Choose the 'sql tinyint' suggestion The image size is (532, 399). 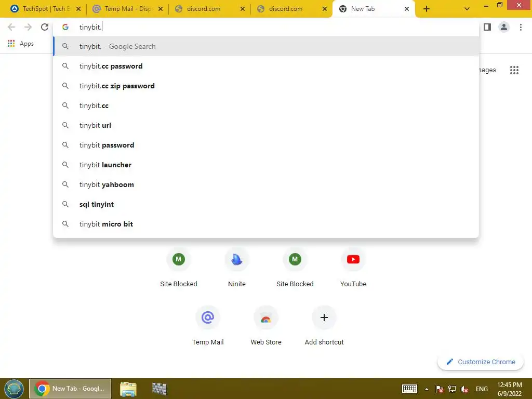[266, 204]
